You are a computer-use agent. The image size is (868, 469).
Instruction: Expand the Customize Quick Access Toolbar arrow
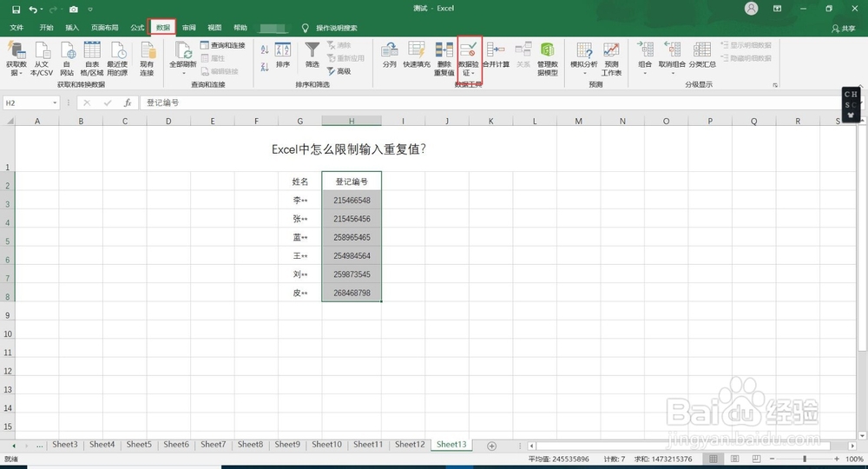click(x=90, y=10)
